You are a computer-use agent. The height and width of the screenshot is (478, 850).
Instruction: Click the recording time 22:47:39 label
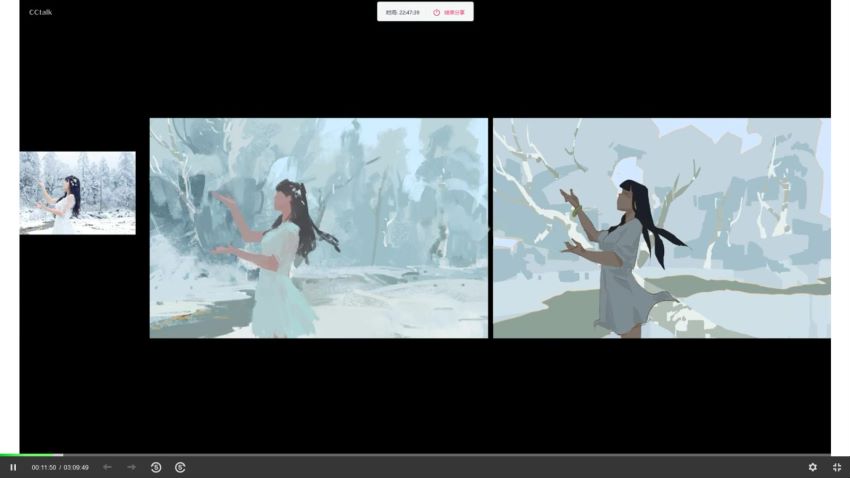[402, 12]
